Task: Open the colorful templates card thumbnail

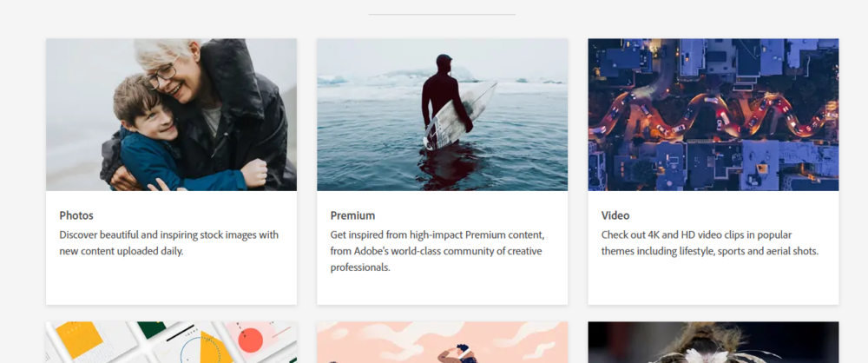Action: coord(171,343)
